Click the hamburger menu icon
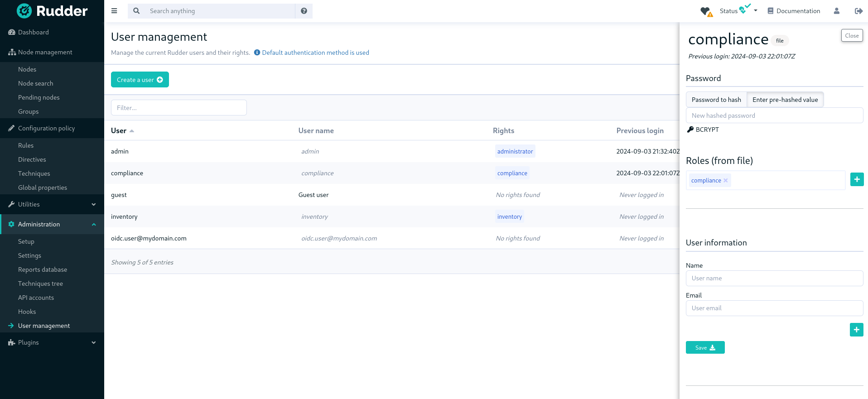Image resolution: width=868 pixels, height=399 pixels. (x=114, y=11)
